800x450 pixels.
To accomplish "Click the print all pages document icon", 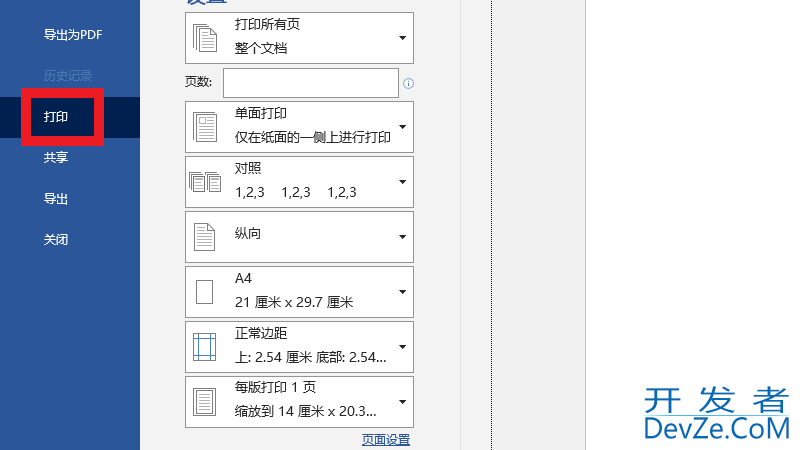I will tap(205, 38).
